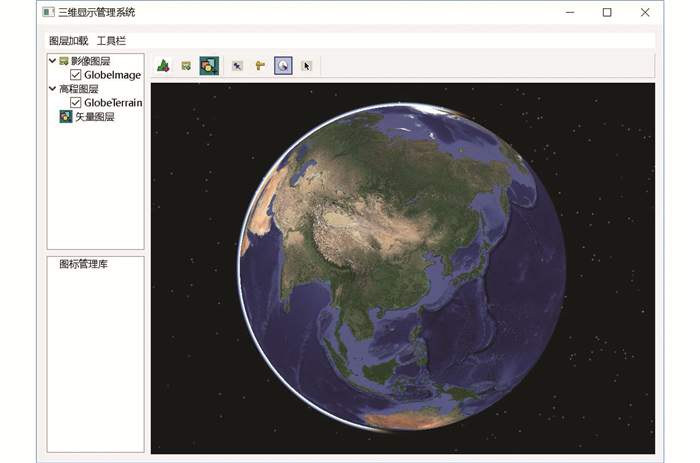Select the 矢量图层 tree item label

[x=95, y=117]
